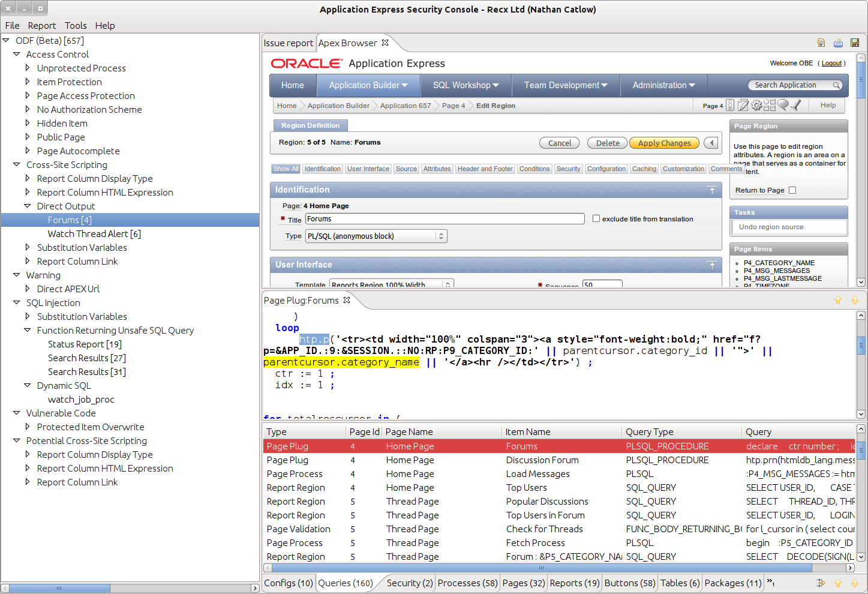The height and width of the screenshot is (594, 868).
Task: Expand the Unprotected Process node
Action: [x=28, y=68]
